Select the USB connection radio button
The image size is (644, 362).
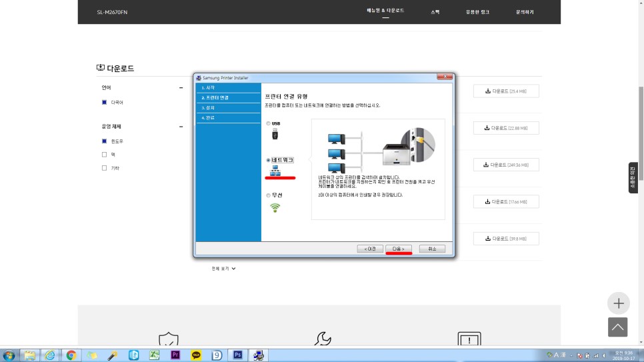point(268,123)
